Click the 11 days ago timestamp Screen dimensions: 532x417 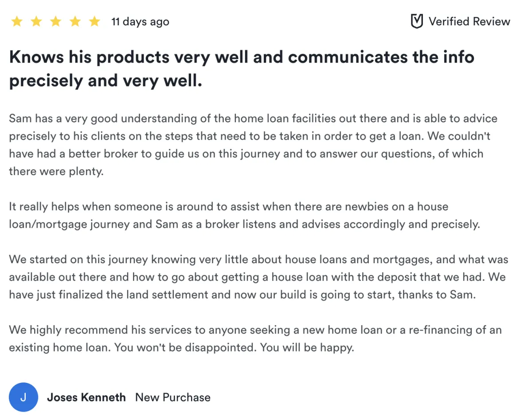[140, 21]
